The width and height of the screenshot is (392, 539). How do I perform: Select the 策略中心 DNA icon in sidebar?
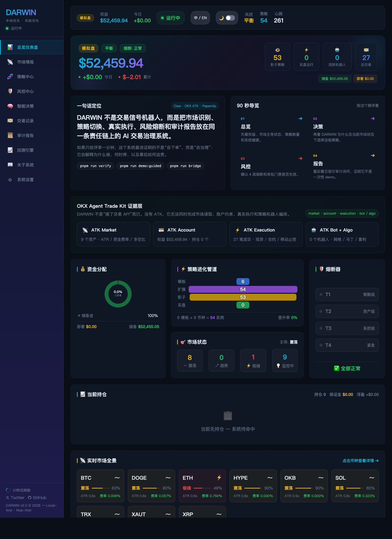tap(10, 76)
